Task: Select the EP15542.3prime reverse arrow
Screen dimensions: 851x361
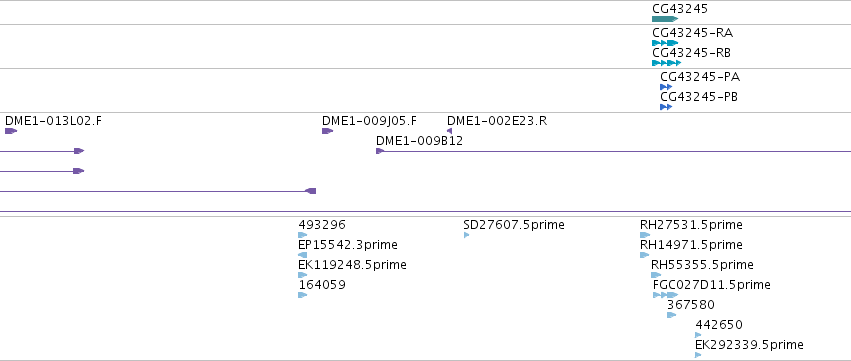Action: [x=303, y=255]
